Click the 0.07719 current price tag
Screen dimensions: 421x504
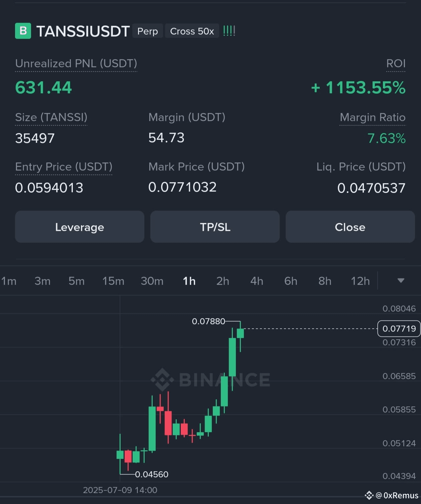[399, 329]
